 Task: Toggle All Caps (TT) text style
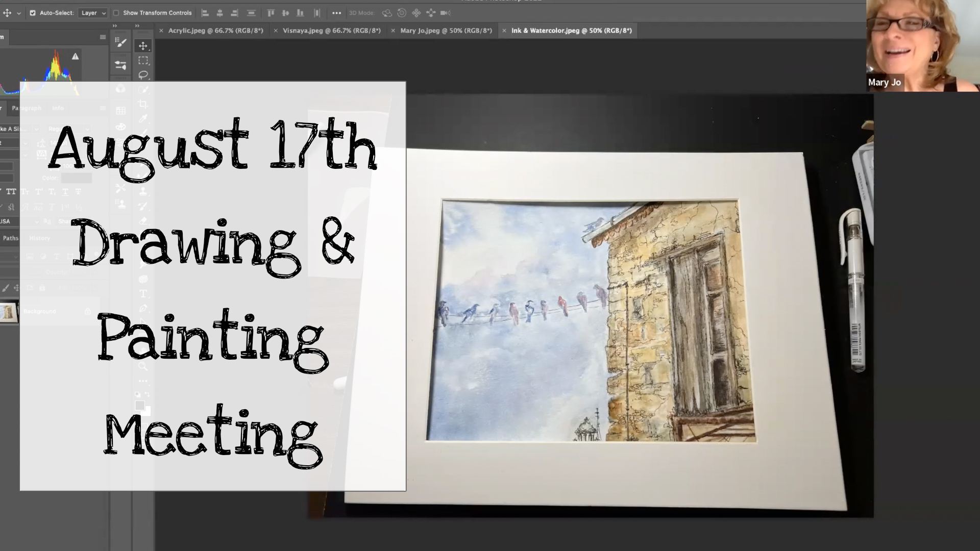click(11, 192)
